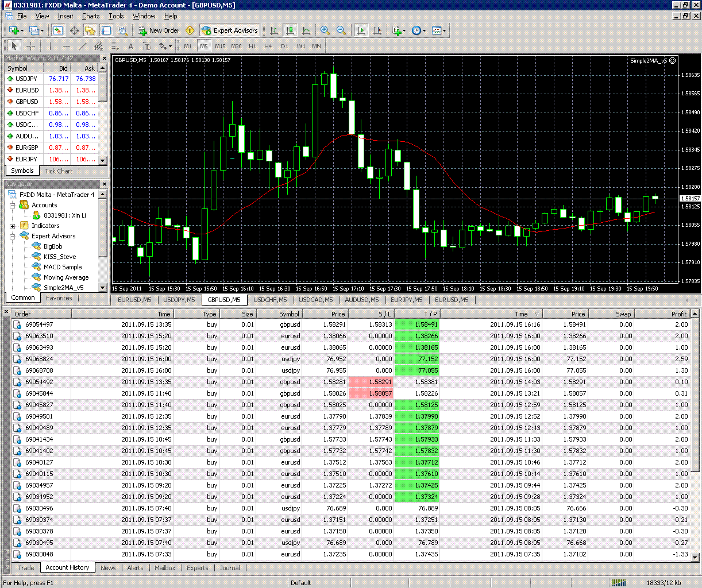702x588 pixels.
Task: Select the H1 timeframe button
Action: [252, 46]
